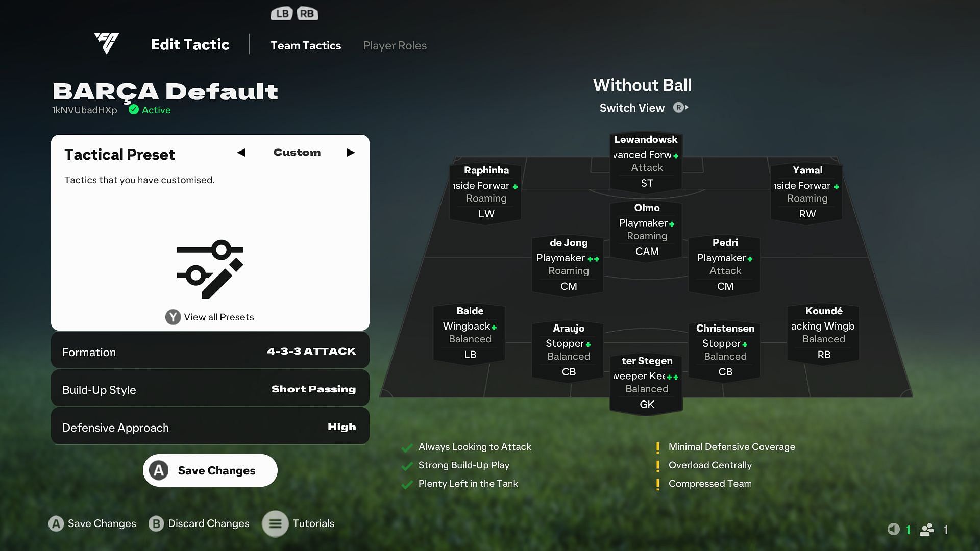Navigate to Player Roles tab
This screenshot has height=551, width=980.
coord(395,45)
